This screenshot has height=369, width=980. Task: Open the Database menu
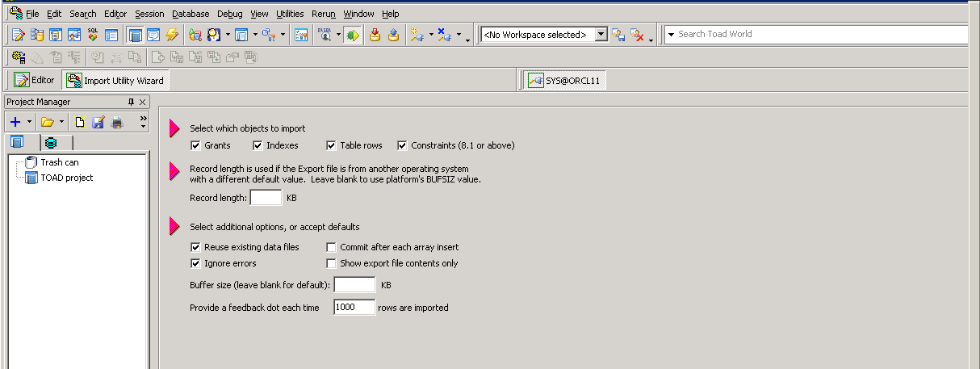point(191,14)
